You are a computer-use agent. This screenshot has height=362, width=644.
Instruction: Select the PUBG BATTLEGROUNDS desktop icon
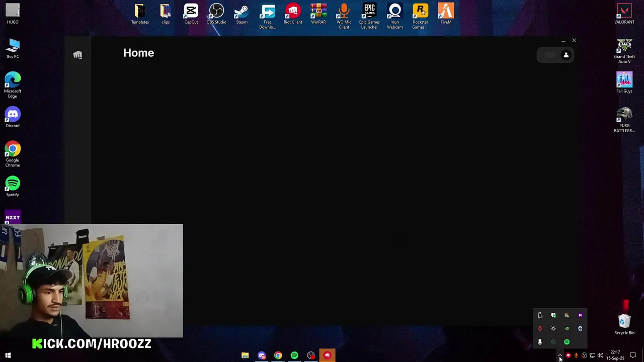[624, 120]
